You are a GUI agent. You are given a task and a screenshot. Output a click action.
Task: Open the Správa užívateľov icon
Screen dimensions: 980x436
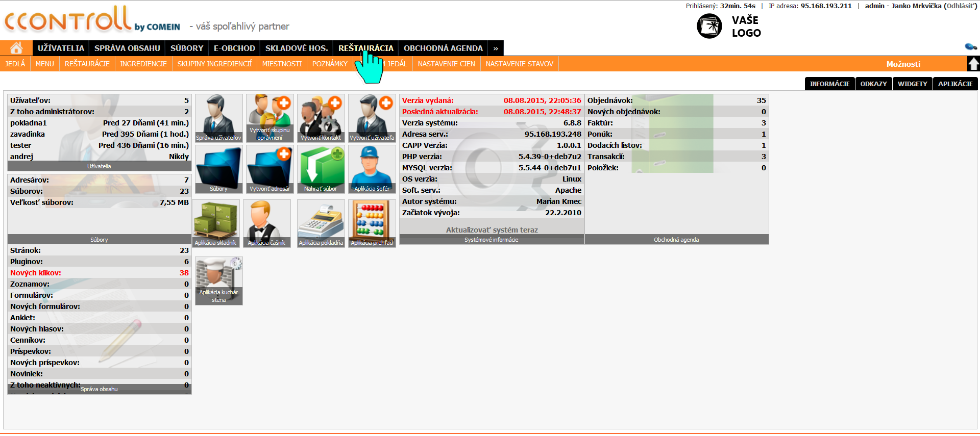(218, 118)
